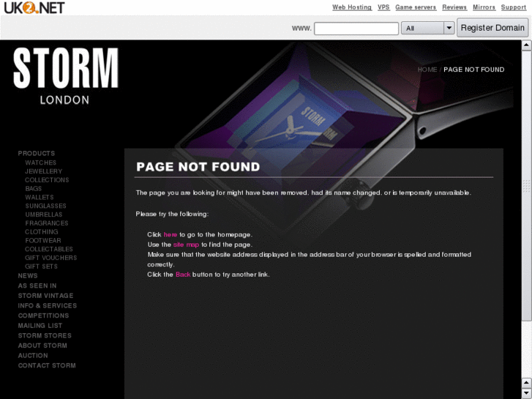This screenshot has height=399, width=532.
Task: Click the STORM London logo
Action: (x=65, y=75)
